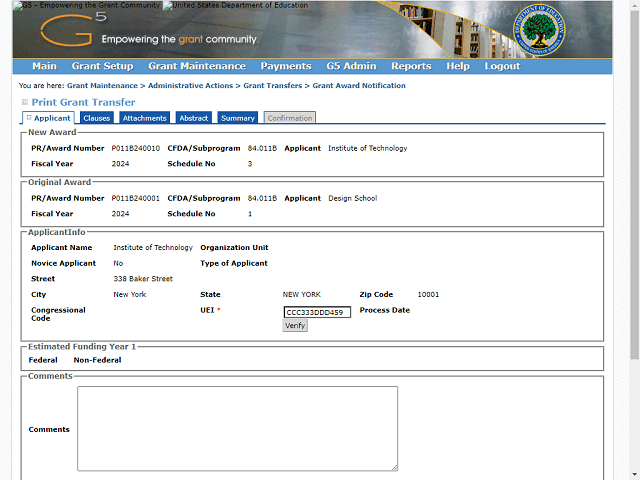The height and width of the screenshot is (480, 640).
Task: Open the Grant Setup menu
Action: (102, 66)
